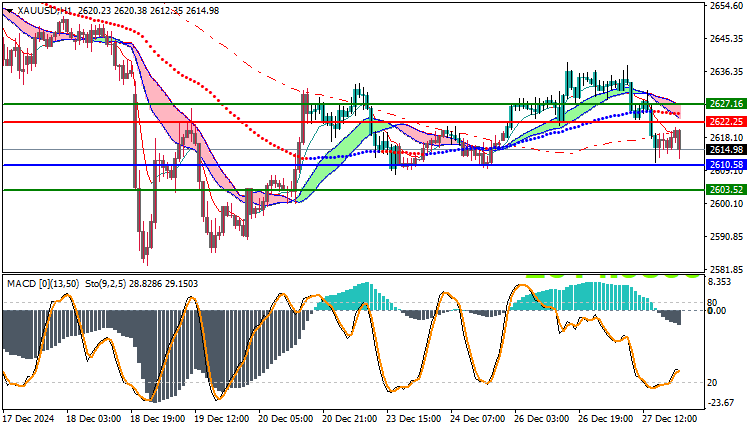Screen dimensions: 750x430
Task: Click the 23 Dec 15:00 time label
Action: point(414,419)
